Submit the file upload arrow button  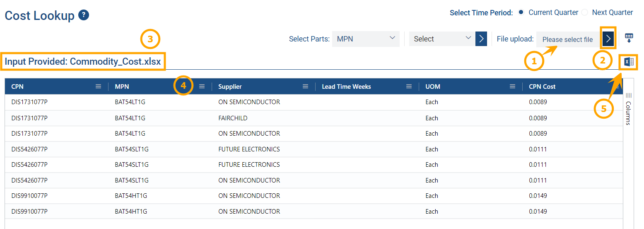click(x=608, y=39)
